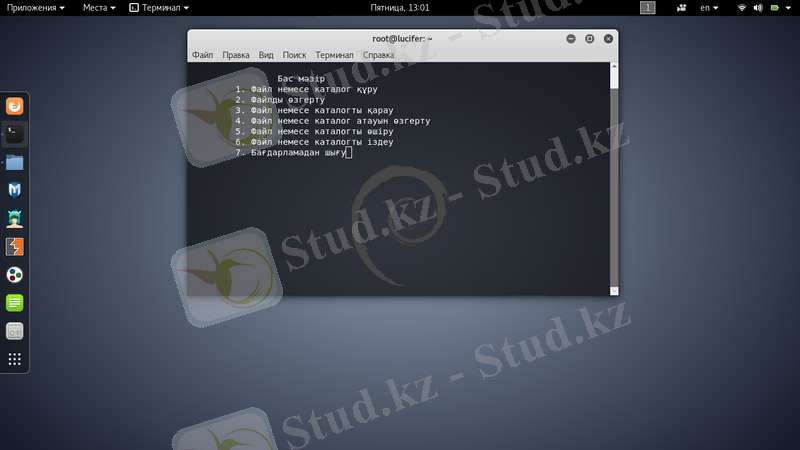Expand the Приложения menu
This screenshot has height=450, width=800.
(36, 7)
